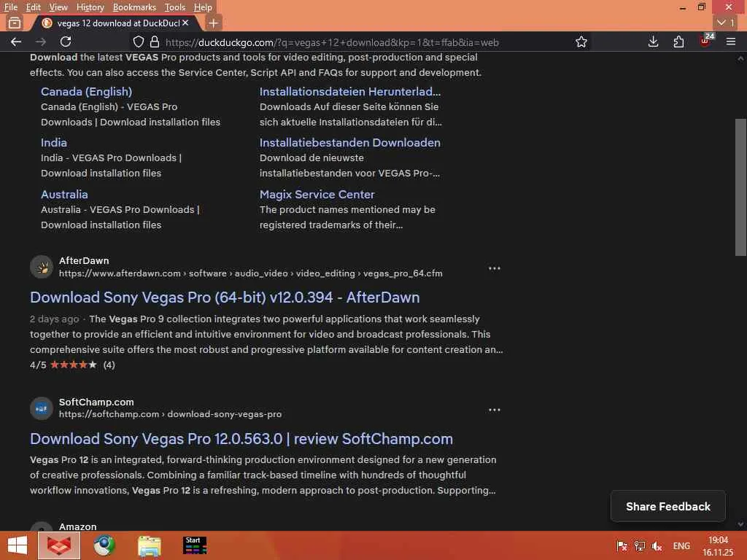The height and width of the screenshot is (560, 747).
Task: Click the scrollbar up arrow
Action: [x=740, y=58]
